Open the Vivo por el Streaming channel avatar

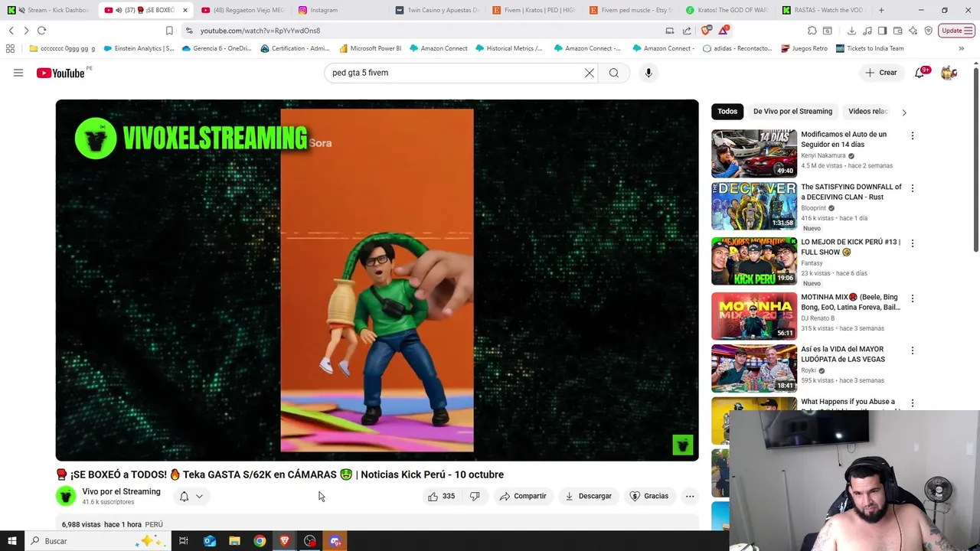tap(66, 496)
